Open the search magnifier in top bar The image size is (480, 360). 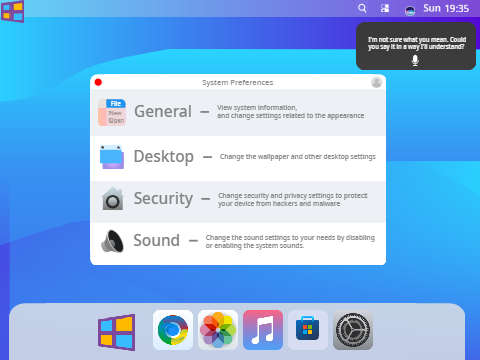pyautogui.click(x=362, y=8)
